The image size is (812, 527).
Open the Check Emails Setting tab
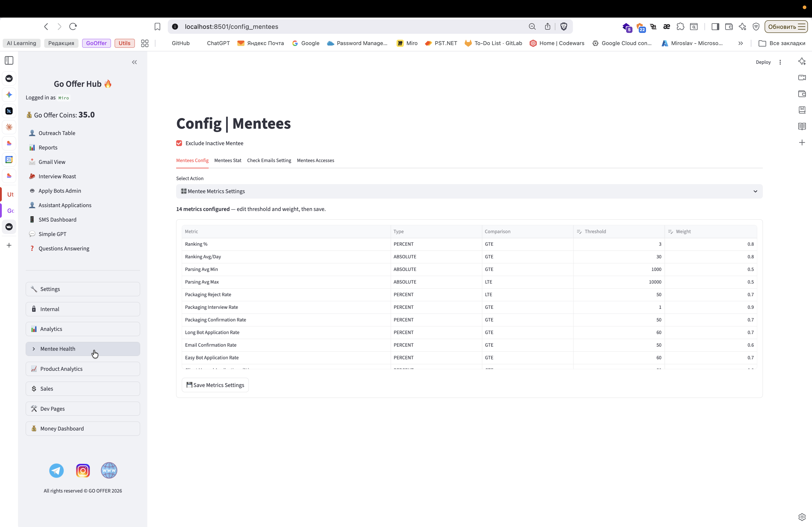pyautogui.click(x=269, y=160)
